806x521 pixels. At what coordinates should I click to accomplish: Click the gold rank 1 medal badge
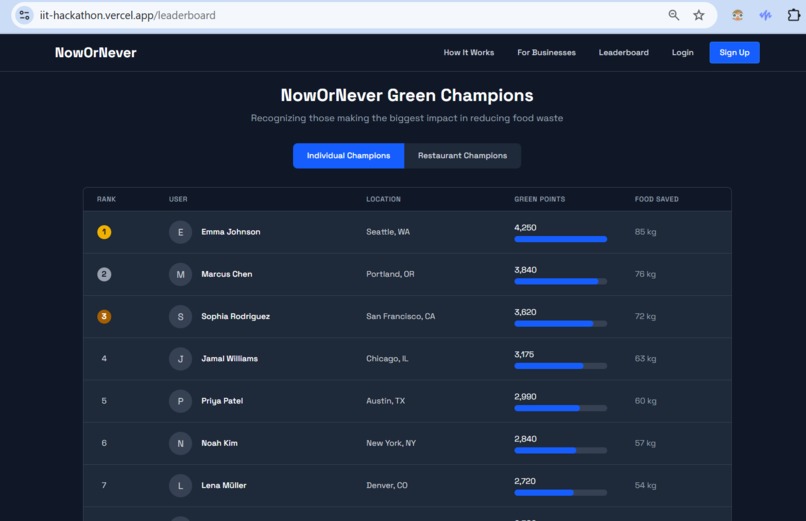[104, 232]
